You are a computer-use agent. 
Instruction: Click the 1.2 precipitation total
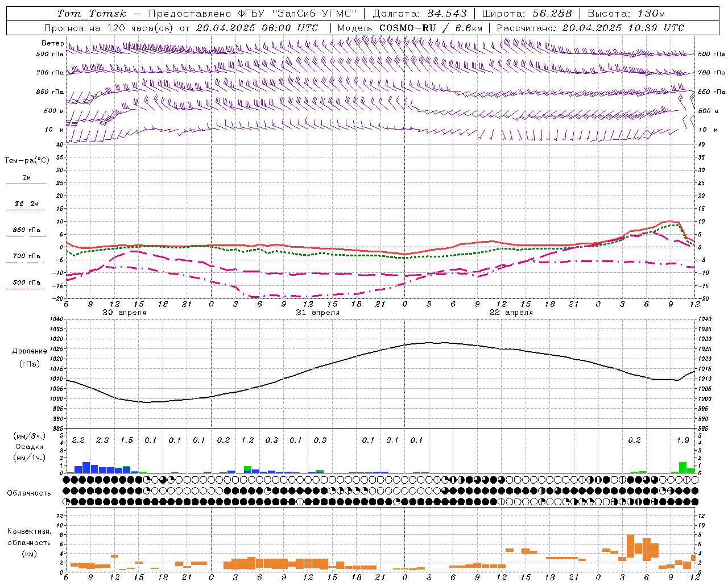click(247, 440)
